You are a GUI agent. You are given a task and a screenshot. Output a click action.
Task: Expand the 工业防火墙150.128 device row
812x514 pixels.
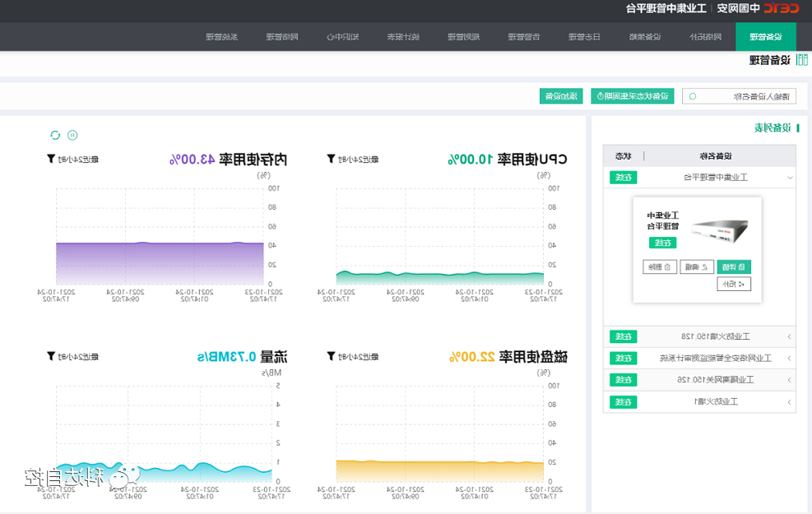pos(790,336)
